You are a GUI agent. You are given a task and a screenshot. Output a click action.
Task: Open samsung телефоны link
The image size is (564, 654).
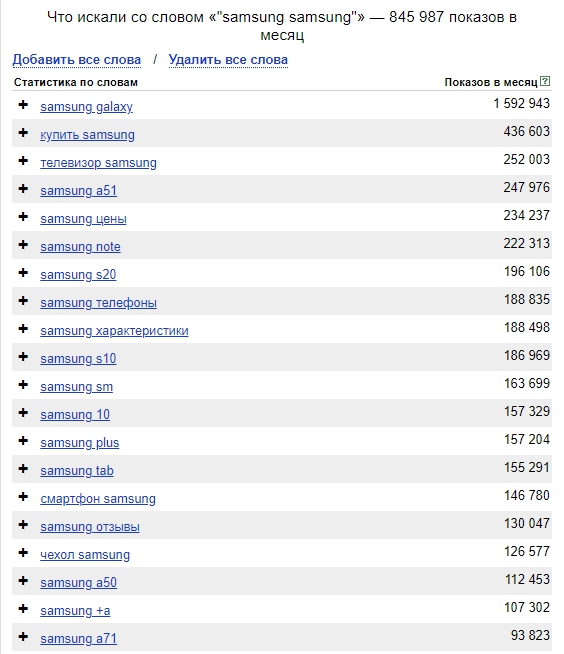point(98,302)
